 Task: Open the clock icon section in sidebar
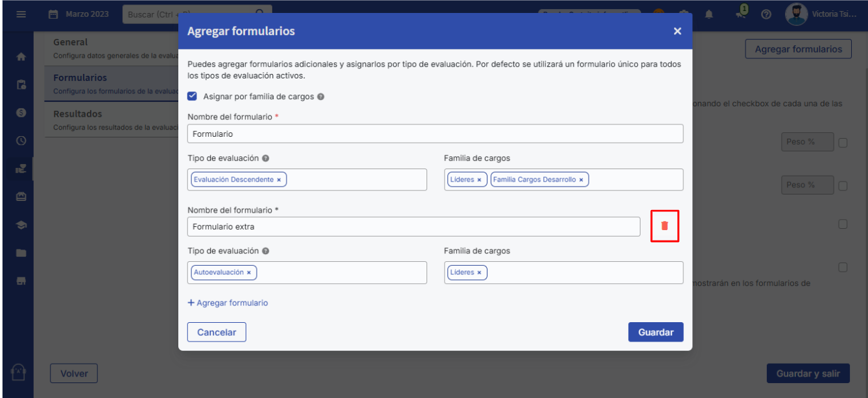(21, 141)
